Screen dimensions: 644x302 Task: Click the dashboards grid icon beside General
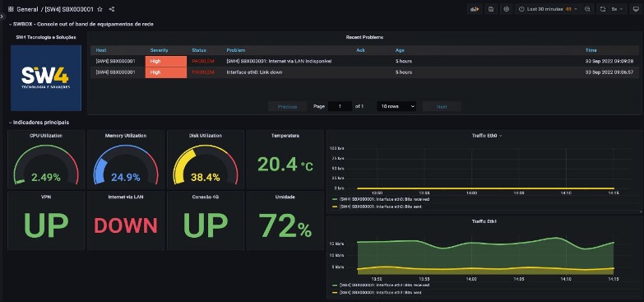pyautogui.click(x=11, y=9)
